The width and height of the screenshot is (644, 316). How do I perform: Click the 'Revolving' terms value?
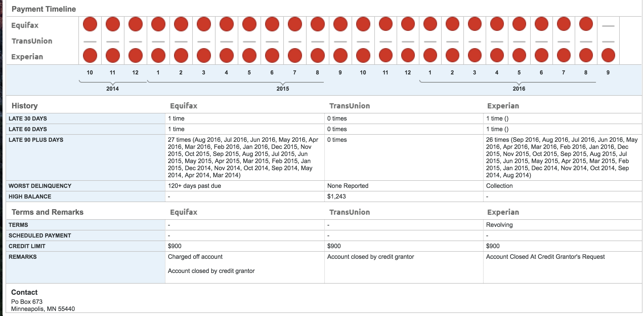tap(499, 225)
